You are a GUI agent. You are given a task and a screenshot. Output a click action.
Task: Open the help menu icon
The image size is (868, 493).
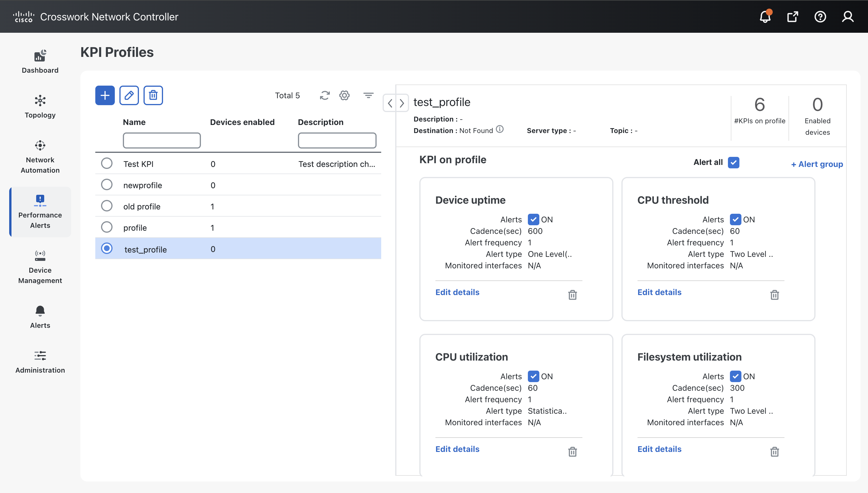820,16
